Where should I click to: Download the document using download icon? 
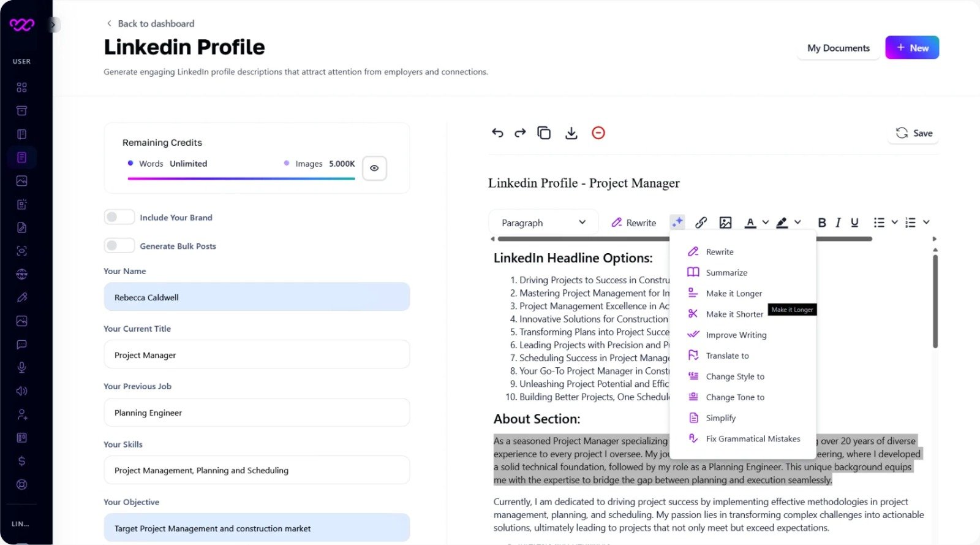click(x=571, y=132)
